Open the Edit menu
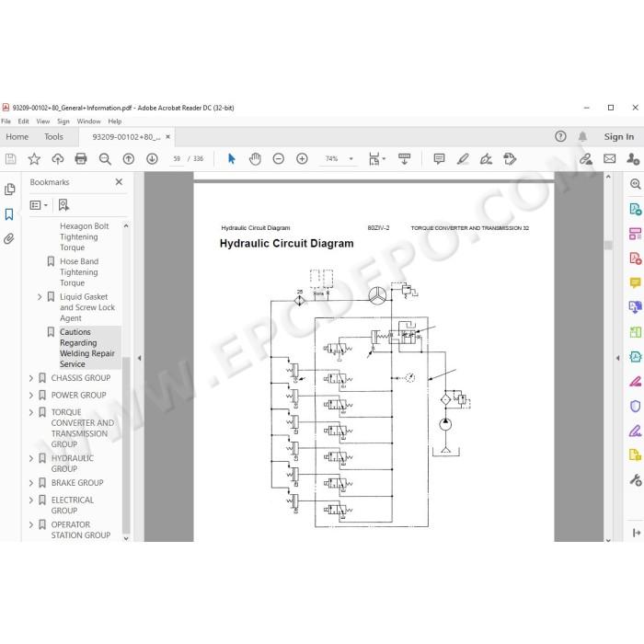644x644 pixels. (23, 121)
